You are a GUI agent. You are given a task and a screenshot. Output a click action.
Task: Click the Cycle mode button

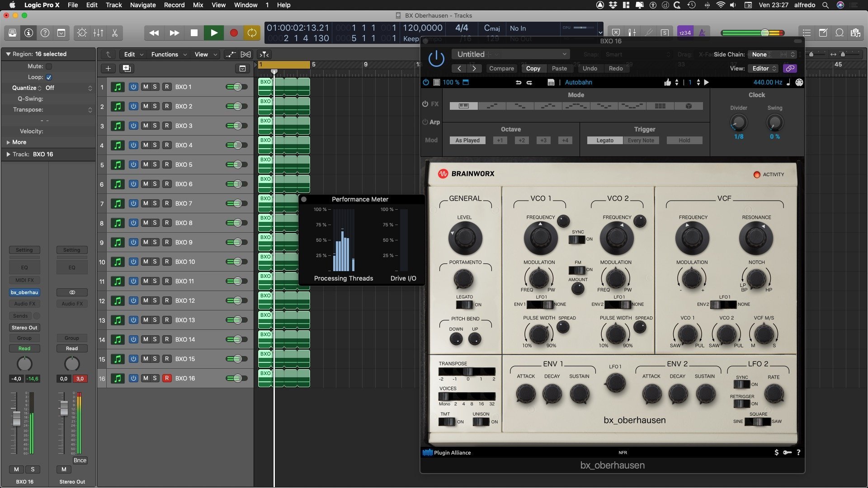(252, 33)
